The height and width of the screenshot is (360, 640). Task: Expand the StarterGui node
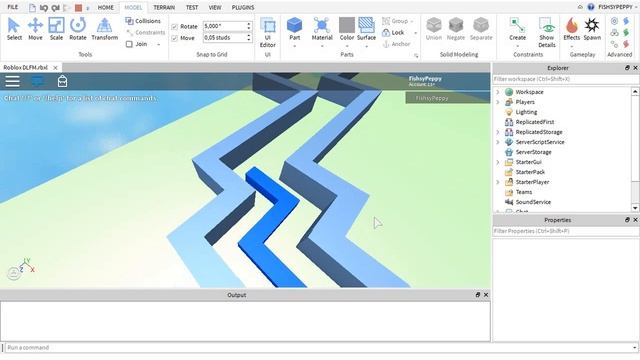498,162
